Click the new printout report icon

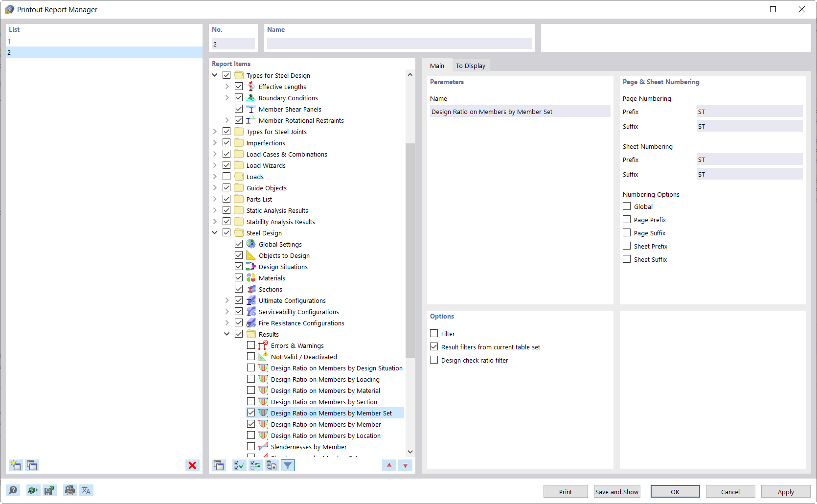(16, 465)
